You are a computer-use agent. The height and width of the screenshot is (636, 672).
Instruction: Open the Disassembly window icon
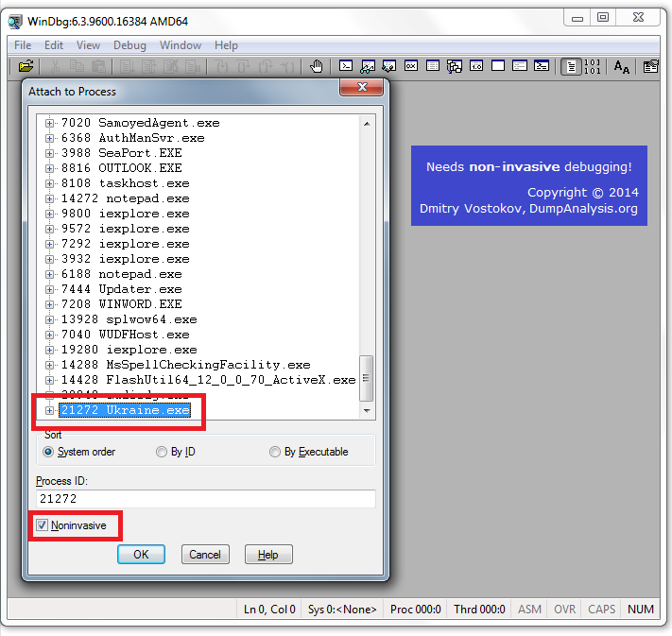click(476, 66)
